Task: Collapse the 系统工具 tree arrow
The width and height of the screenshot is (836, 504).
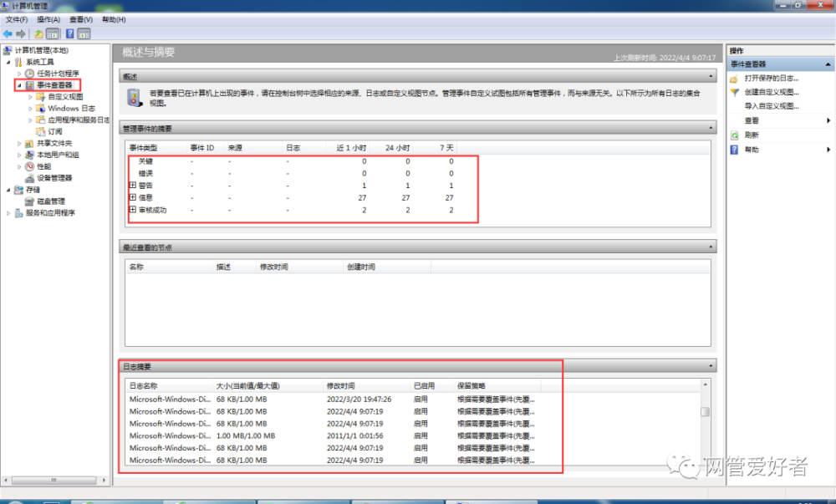Action: 8,63
